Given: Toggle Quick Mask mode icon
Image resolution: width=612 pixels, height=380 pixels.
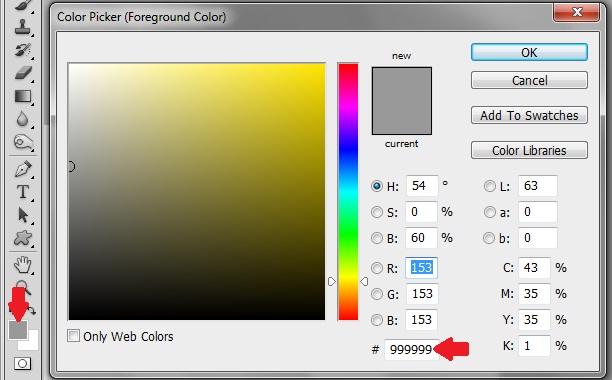Looking at the screenshot, I should click(x=22, y=364).
